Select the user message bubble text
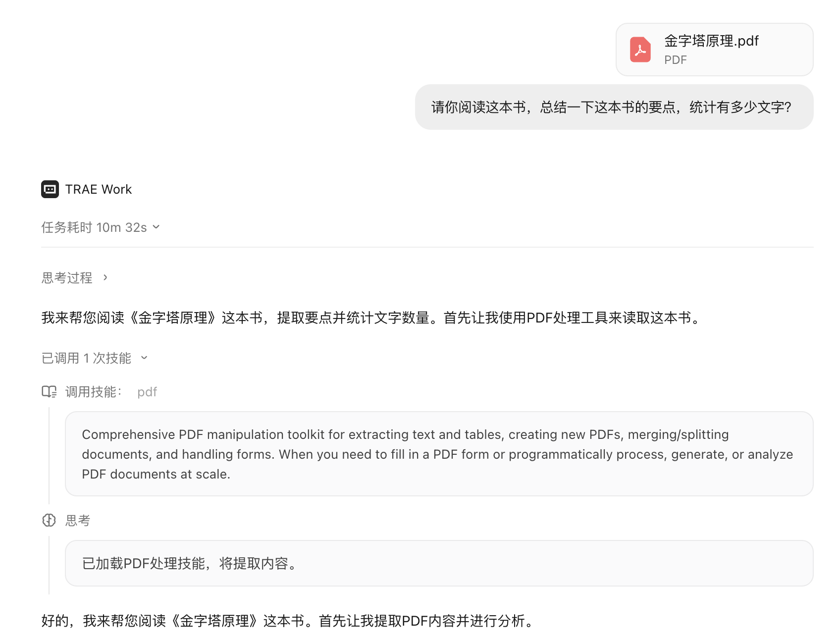The image size is (840, 642). [x=611, y=107]
